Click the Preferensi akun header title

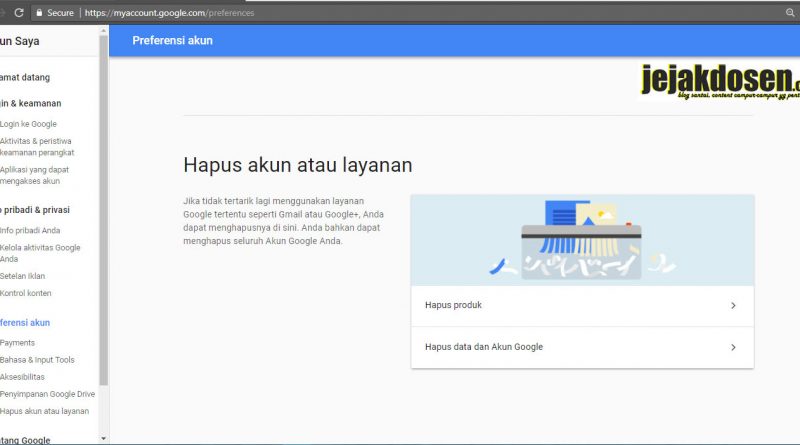(x=172, y=41)
